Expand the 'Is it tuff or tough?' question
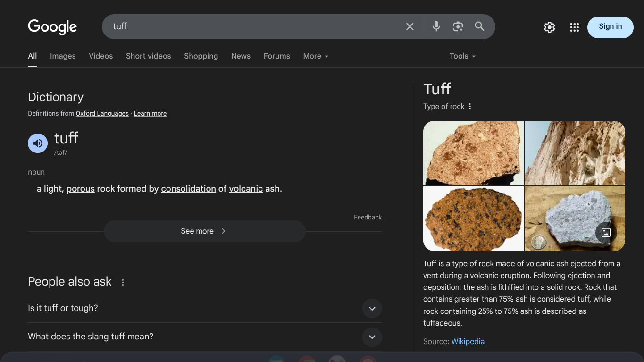 click(x=205, y=308)
